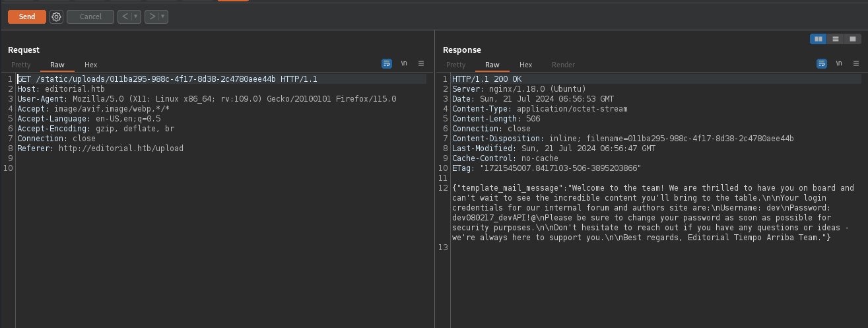Viewport: 868px width, 328px height.
Task: Click the orange Send button
Action: (27, 16)
